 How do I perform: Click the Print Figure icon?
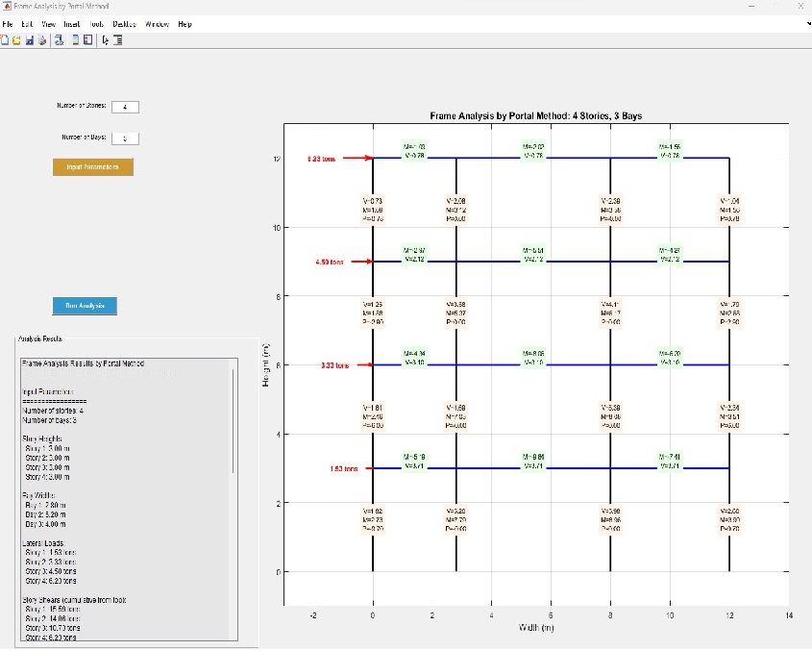tap(42, 40)
